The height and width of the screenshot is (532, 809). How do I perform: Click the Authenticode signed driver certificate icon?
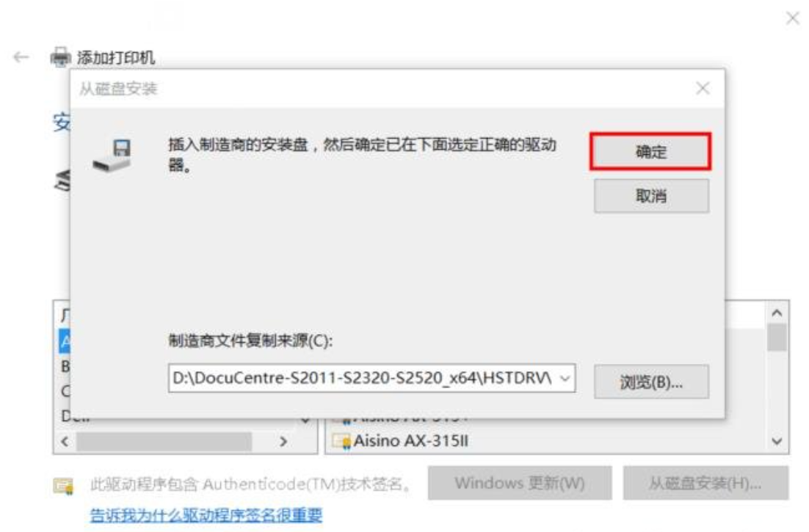click(63, 486)
